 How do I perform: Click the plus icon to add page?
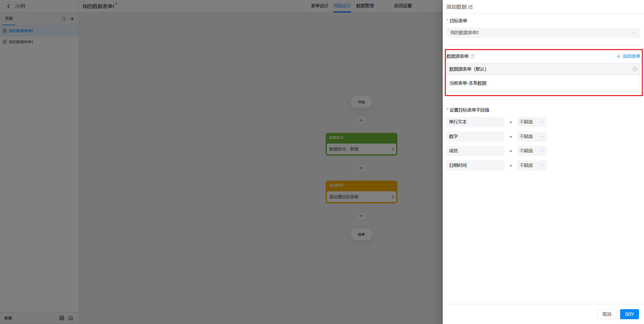click(x=72, y=19)
